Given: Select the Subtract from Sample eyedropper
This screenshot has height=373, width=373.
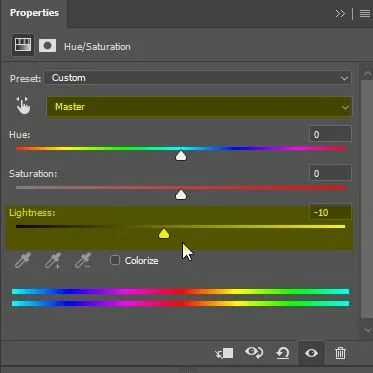Looking at the screenshot, I should click(83, 261).
